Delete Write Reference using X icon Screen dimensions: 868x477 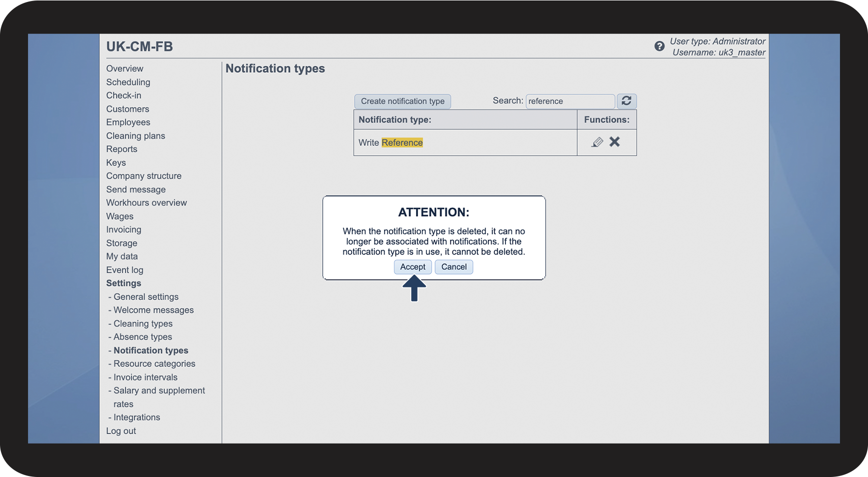(x=615, y=142)
